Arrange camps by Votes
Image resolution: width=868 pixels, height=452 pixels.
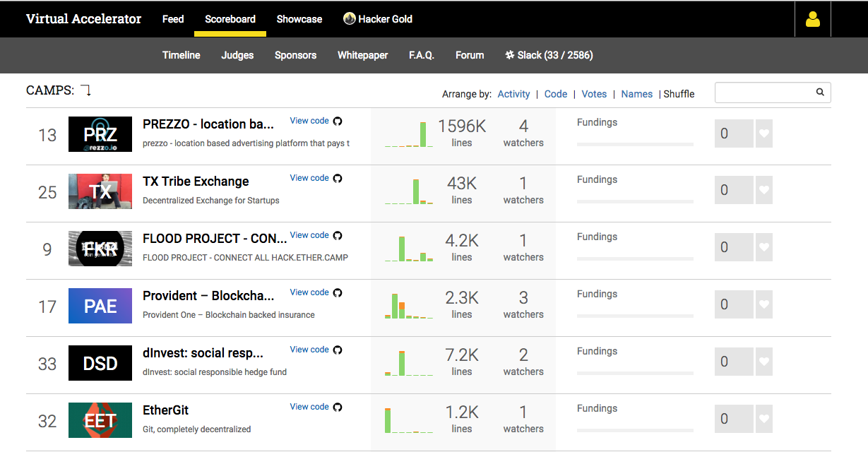pos(594,94)
